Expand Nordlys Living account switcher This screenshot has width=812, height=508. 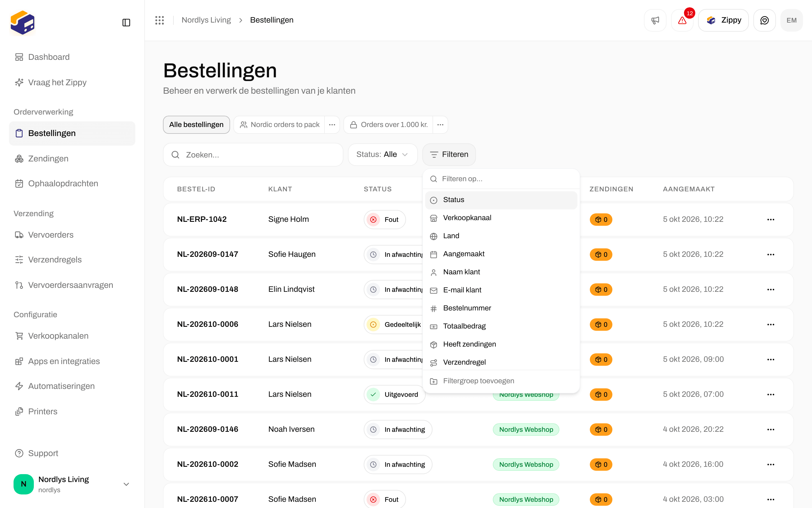point(72,484)
